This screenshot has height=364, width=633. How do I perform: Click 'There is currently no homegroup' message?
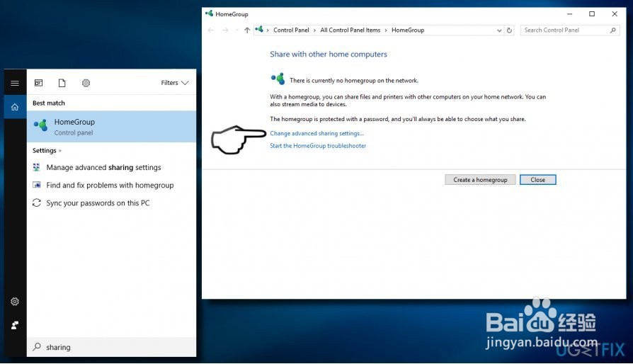[353, 81]
